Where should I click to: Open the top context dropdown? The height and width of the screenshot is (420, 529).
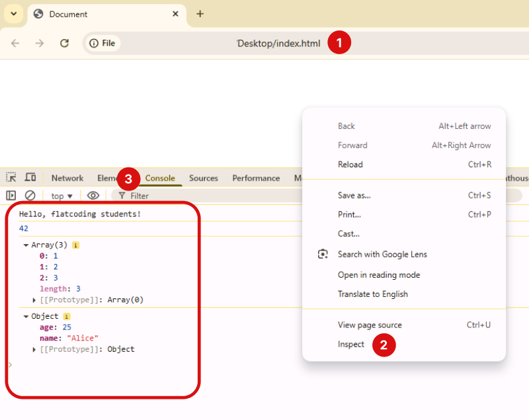61,196
